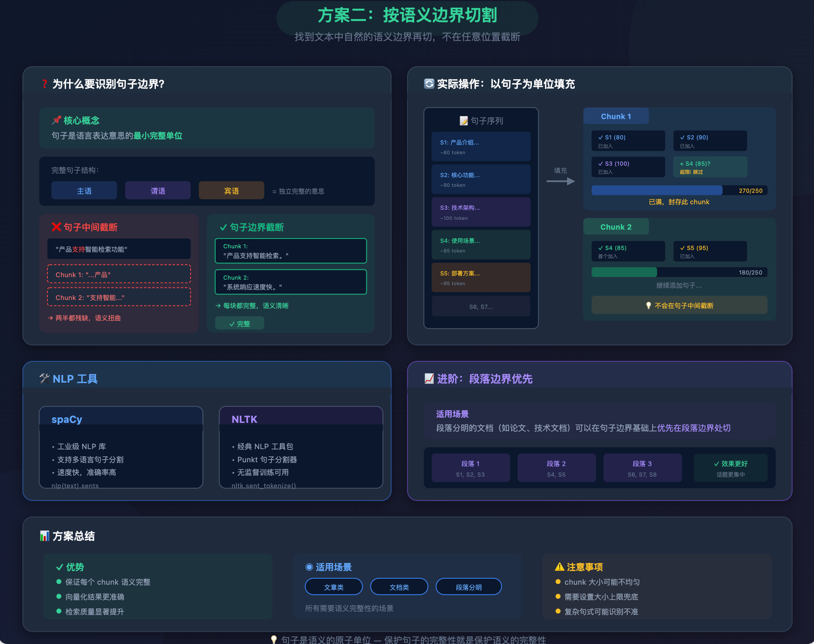Click the 主语 sentence structure block
Screen dimensions: 814x644
pyautogui.click(x=84, y=191)
